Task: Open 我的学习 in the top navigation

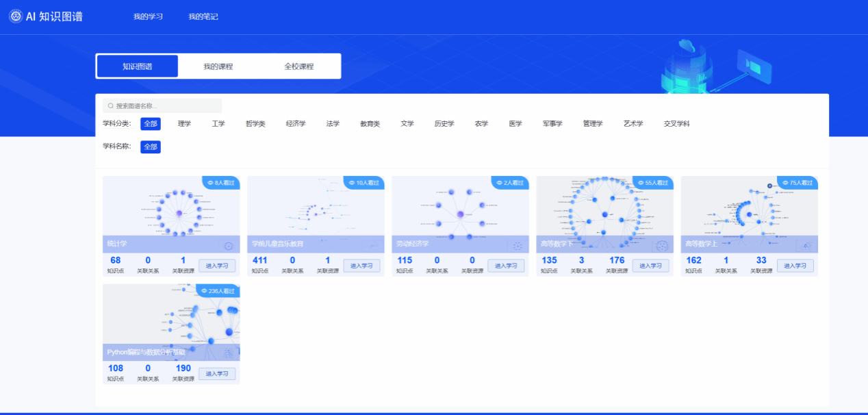Action: coord(148,16)
